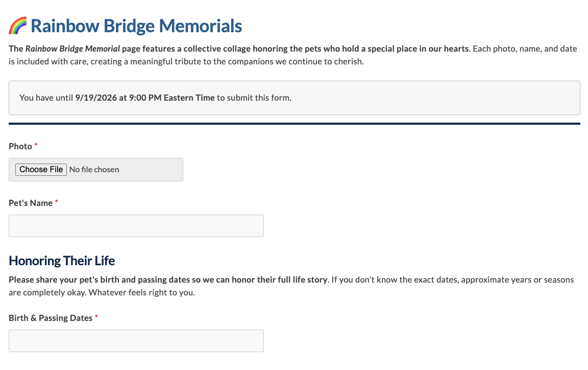Image resolution: width=588 pixels, height=370 pixels.
Task: Click the Choose File button
Action: point(41,169)
